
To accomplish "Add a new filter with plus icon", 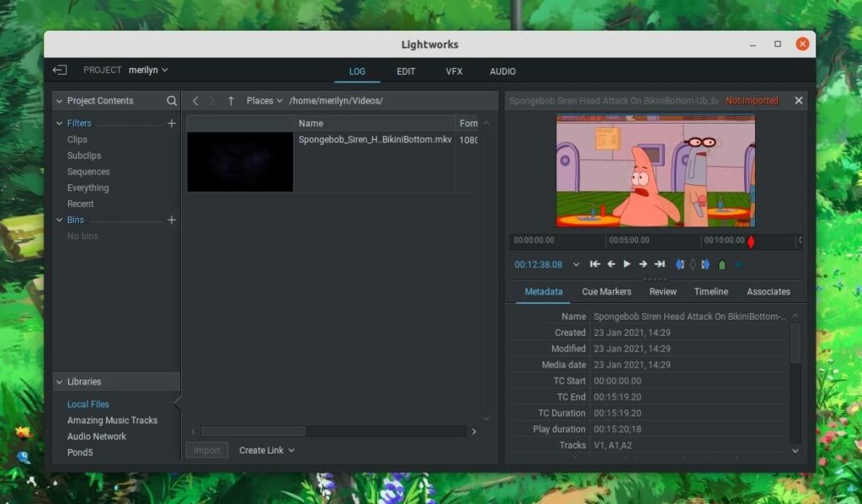I will click(x=172, y=124).
